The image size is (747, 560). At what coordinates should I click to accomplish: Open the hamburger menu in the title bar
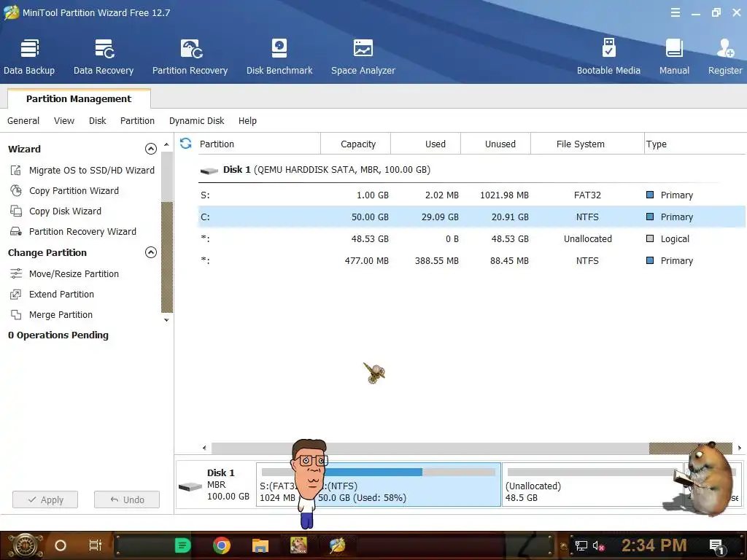pyautogui.click(x=675, y=13)
